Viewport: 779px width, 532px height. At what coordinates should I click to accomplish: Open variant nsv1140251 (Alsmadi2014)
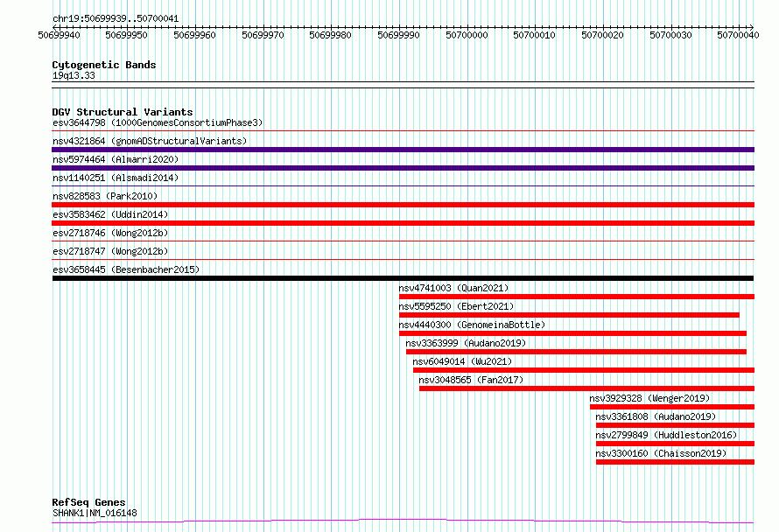pos(116,178)
